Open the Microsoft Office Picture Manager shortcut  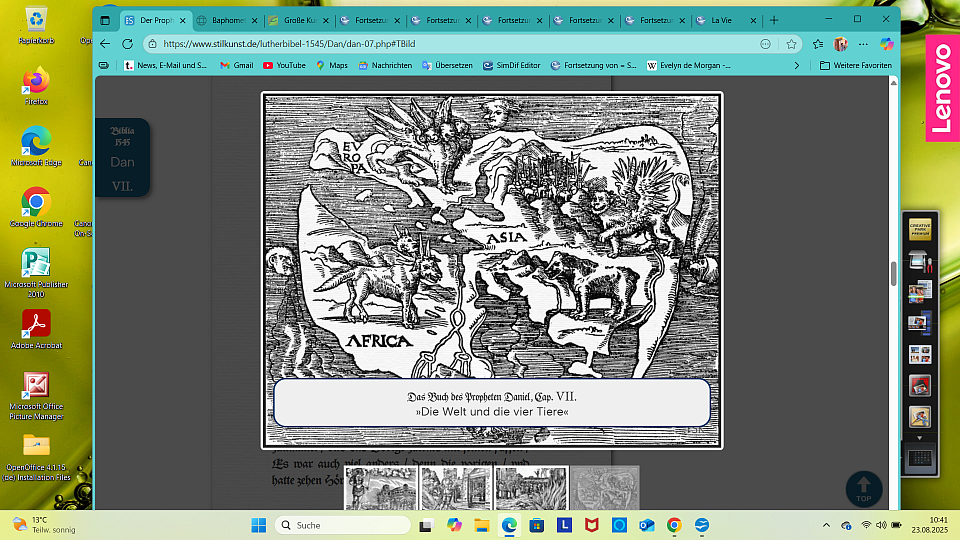[x=36, y=396]
